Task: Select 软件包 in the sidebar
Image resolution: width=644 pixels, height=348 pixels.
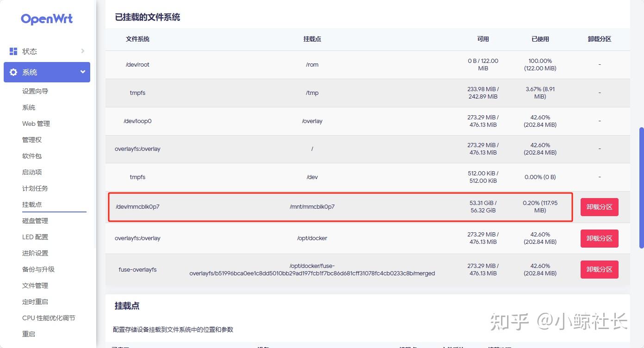Action: tap(31, 155)
